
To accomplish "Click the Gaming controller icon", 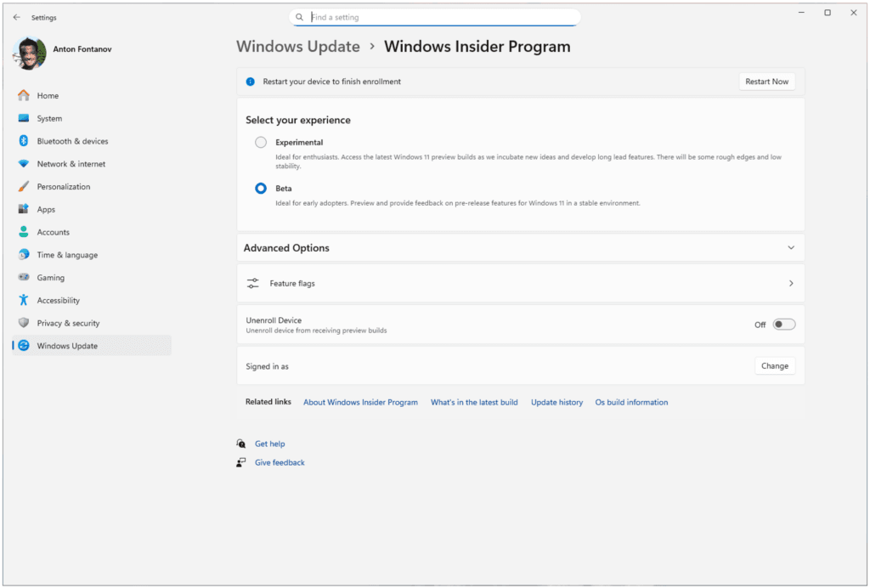I will click(x=24, y=278).
